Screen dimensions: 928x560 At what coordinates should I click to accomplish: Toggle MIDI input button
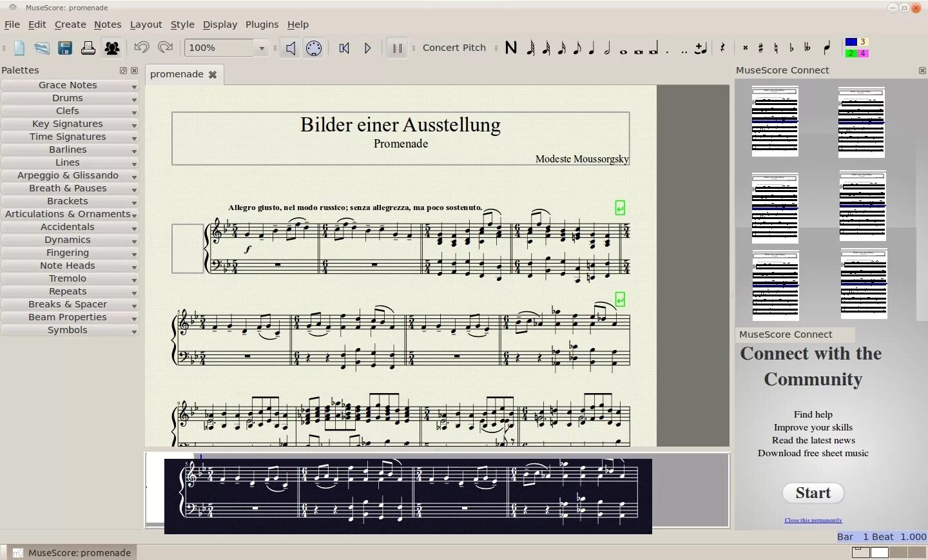[314, 48]
